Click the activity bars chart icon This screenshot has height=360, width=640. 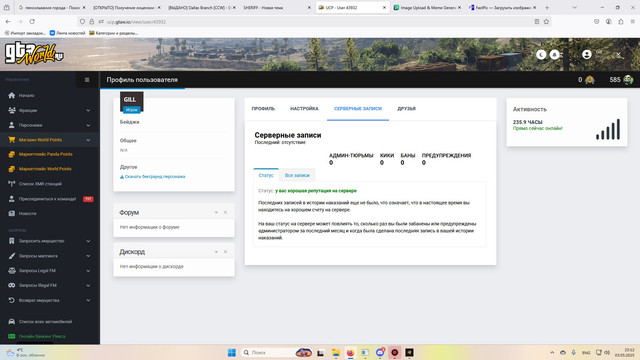(608, 129)
